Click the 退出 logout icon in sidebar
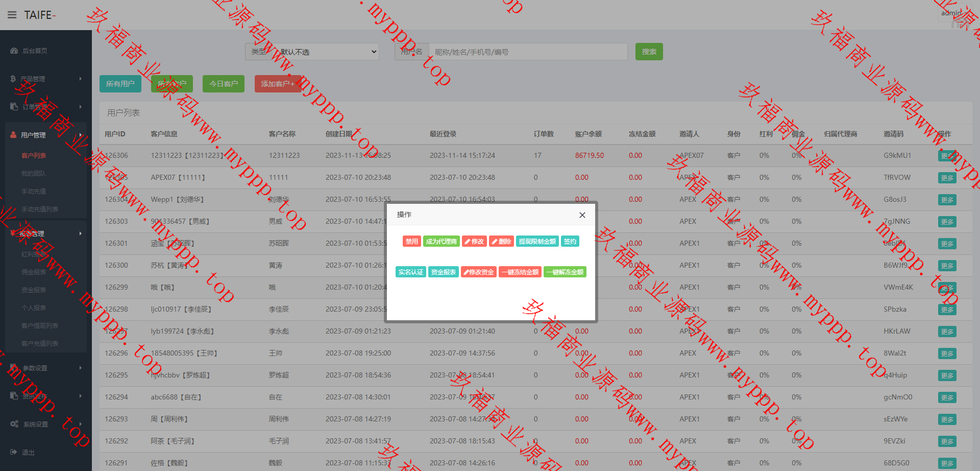980x471 pixels. [x=14, y=452]
